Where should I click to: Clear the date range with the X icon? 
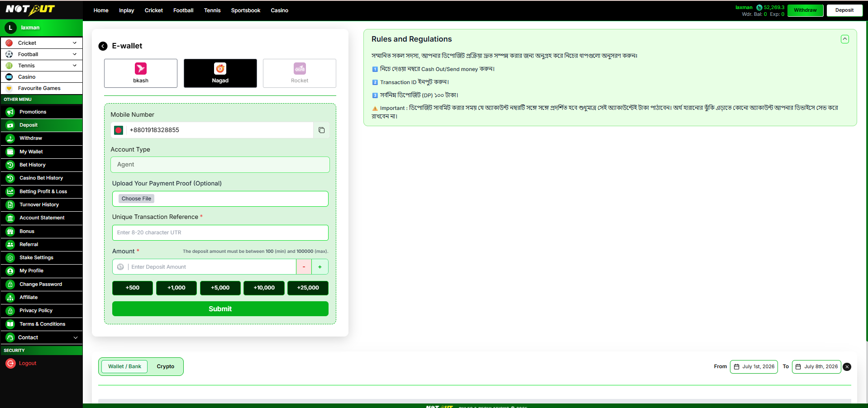pyautogui.click(x=847, y=367)
